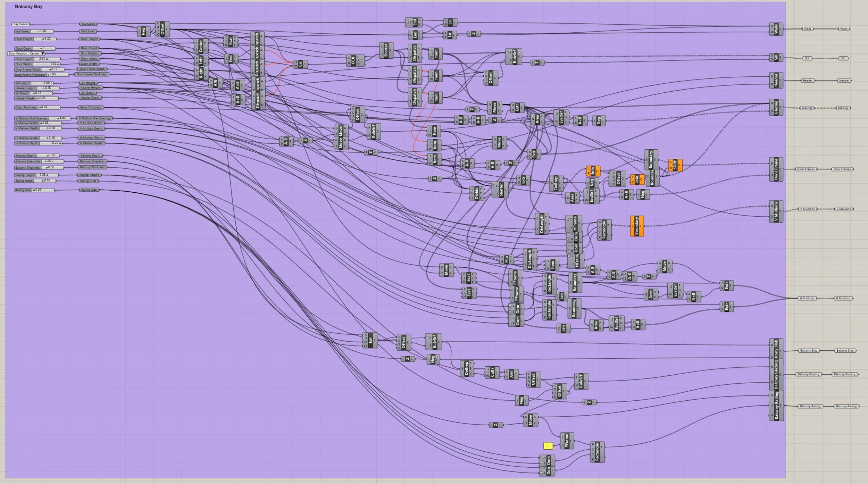Click the Balcony Depth slider showing 1.50
The width and height of the screenshot is (868, 484).
click(37, 156)
